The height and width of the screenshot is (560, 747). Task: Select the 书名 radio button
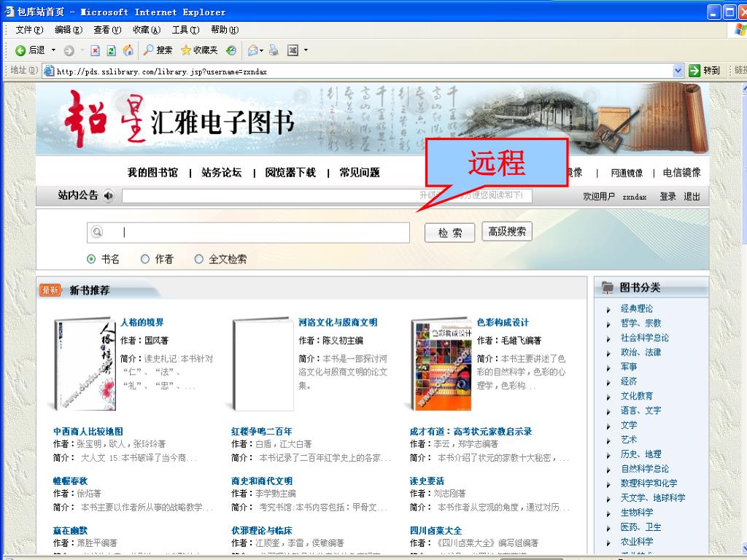tap(91, 259)
